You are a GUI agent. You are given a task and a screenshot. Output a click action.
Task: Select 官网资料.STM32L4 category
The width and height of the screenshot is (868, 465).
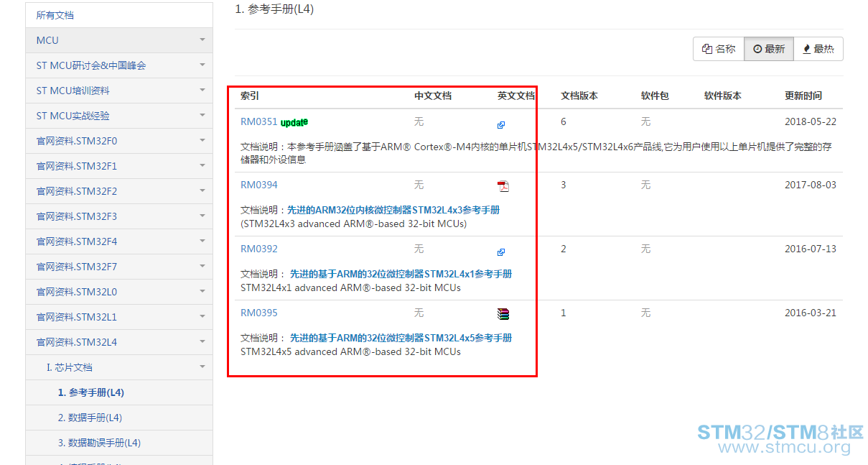119,342
